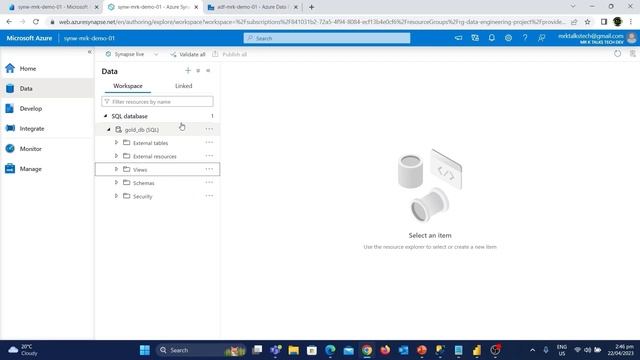Viewport: 640px width, 360px height.
Task: Bookmark this page with star icon
Action: [x=587, y=22]
